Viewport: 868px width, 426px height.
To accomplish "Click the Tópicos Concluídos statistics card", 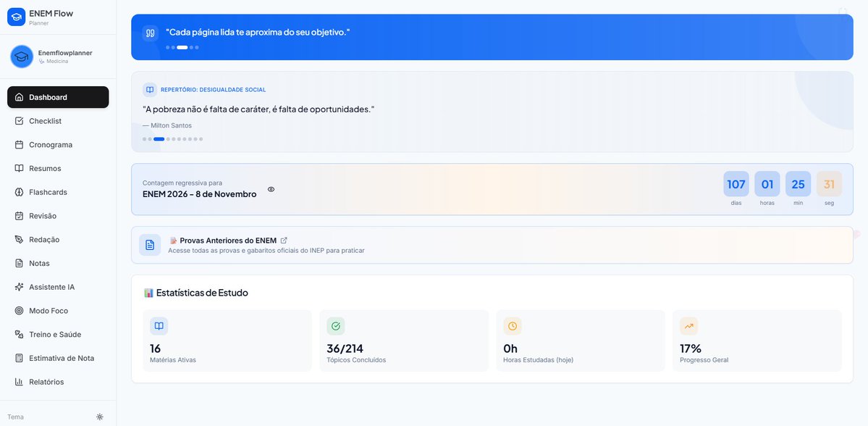I will (404, 341).
